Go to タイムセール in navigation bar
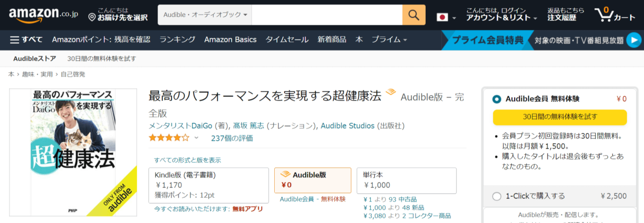This screenshot has height=223, width=644. click(287, 40)
